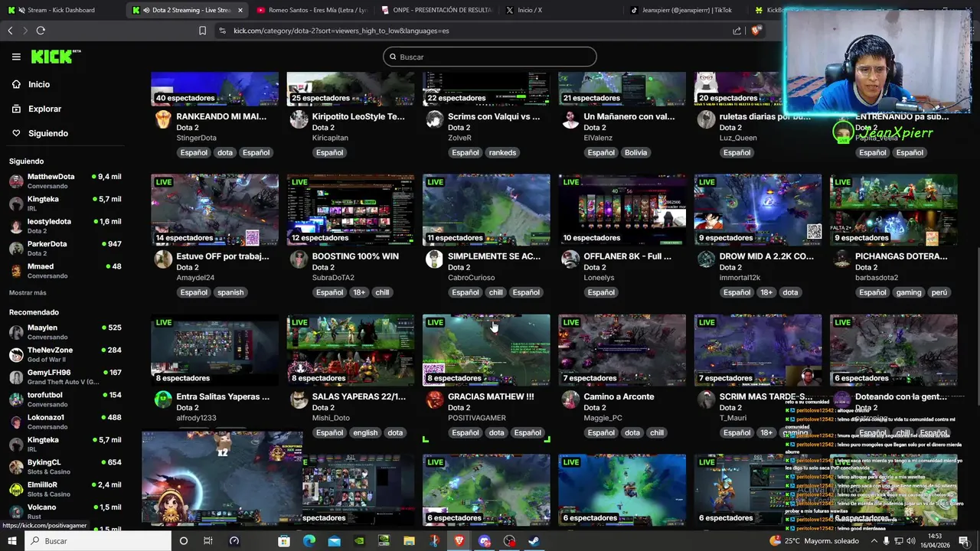Screen dimensions: 980x551
Task: Show hidden system tray icons
Action: coord(875,541)
